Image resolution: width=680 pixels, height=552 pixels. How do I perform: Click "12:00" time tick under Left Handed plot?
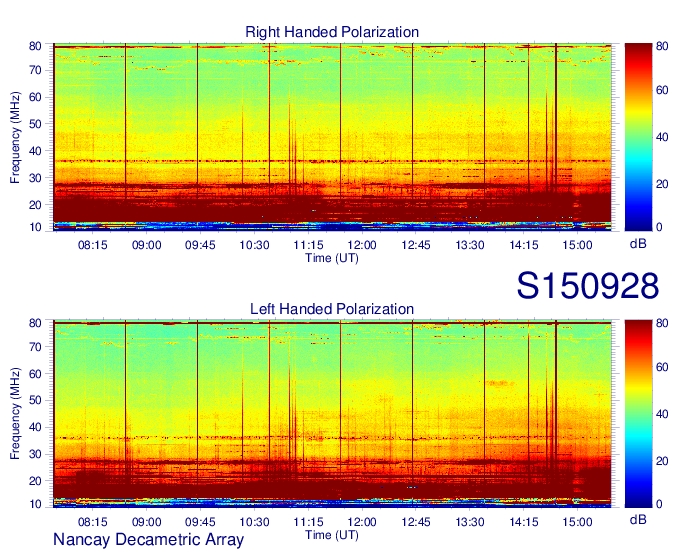pos(362,522)
